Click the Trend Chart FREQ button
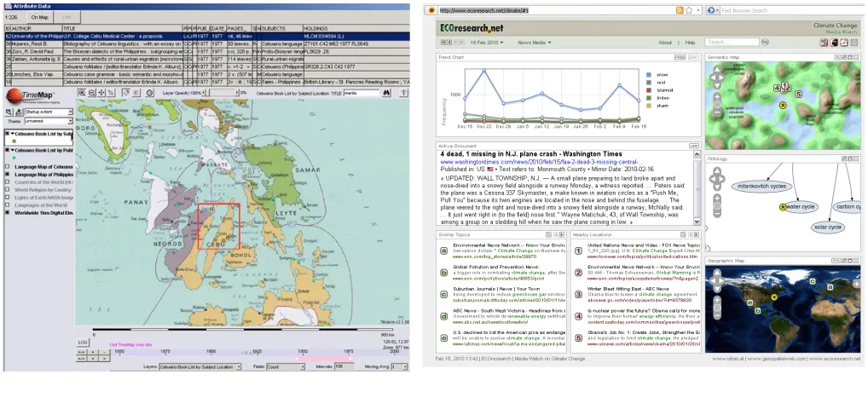The height and width of the screenshot is (409, 868). [x=680, y=58]
